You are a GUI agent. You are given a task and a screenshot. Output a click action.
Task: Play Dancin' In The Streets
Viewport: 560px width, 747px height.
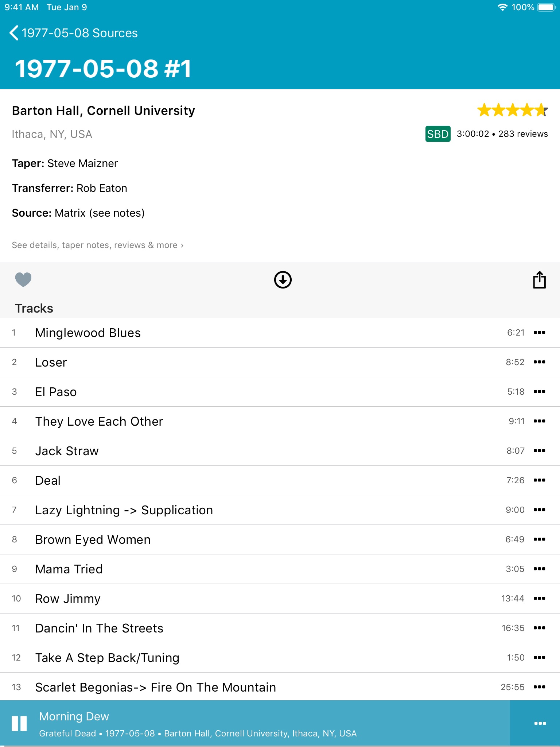click(x=99, y=628)
